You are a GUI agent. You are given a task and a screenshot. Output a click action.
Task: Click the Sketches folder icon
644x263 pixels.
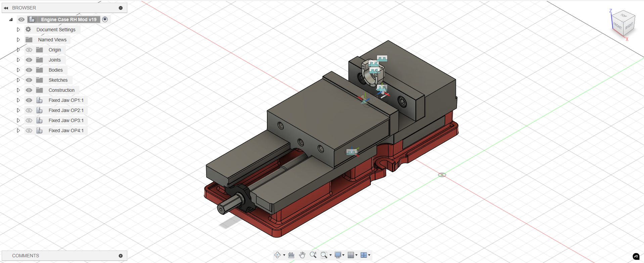point(40,80)
